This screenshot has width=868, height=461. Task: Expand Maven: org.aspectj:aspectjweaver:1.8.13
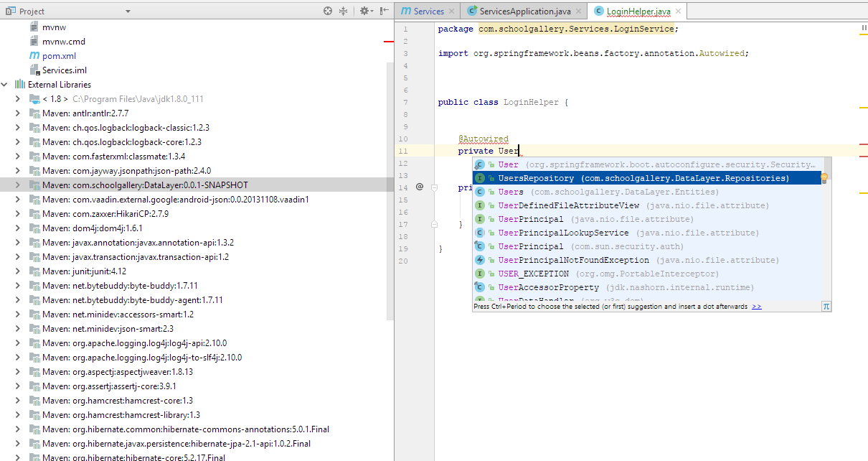pos(18,372)
